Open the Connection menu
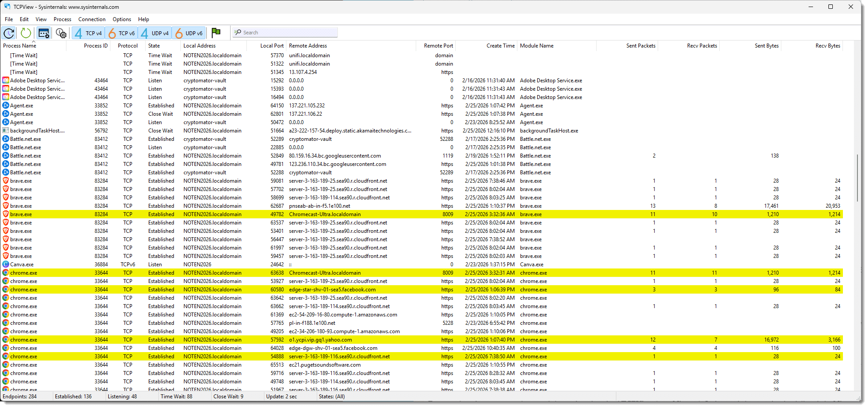Viewport: 868px width, 408px height. [92, 19]
